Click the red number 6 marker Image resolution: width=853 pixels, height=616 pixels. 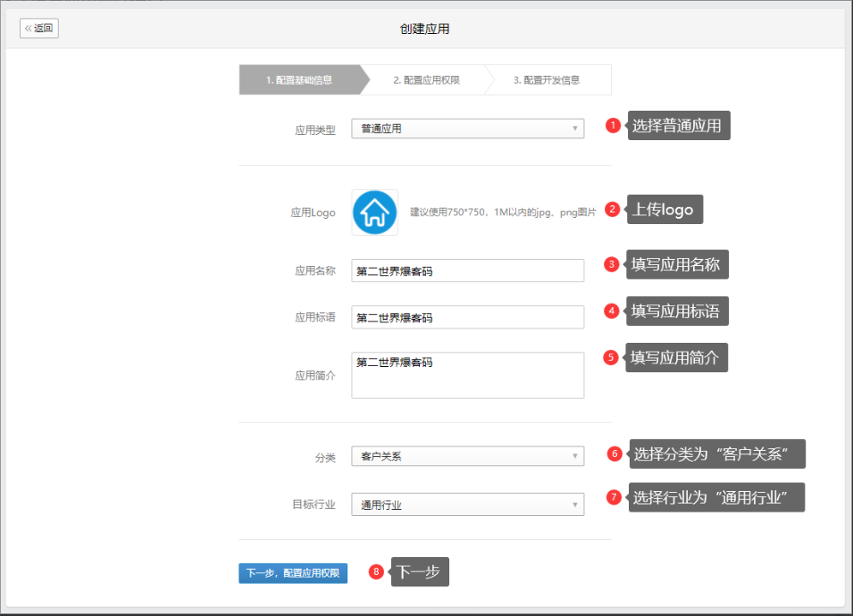click(x=614, y=454)
